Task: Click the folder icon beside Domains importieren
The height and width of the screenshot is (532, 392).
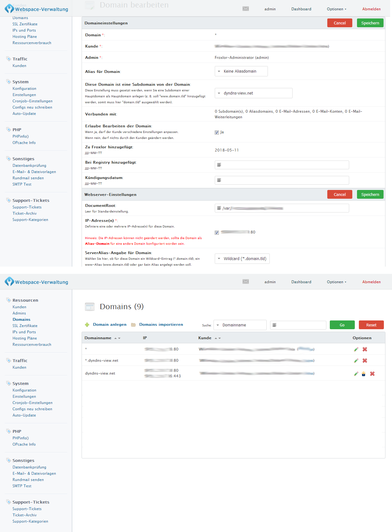Action: pos(133,325)
